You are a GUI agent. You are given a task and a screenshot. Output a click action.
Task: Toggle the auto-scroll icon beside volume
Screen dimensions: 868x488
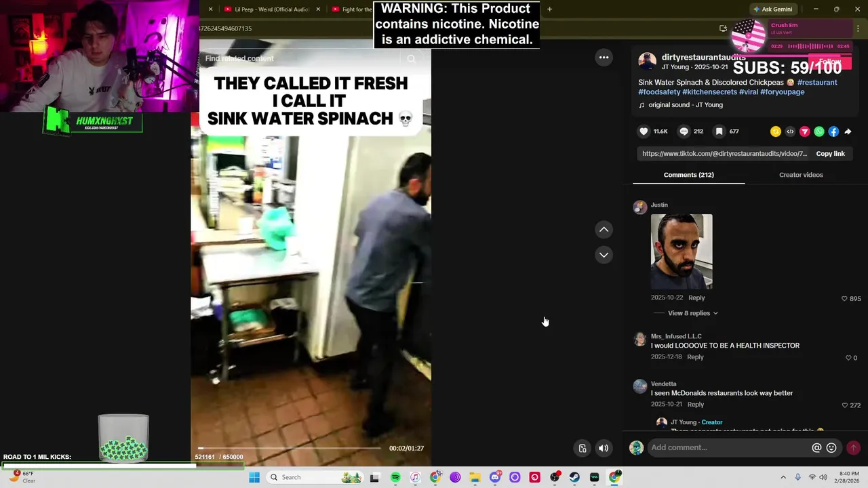pyautogui.click(x=583, y=448)
